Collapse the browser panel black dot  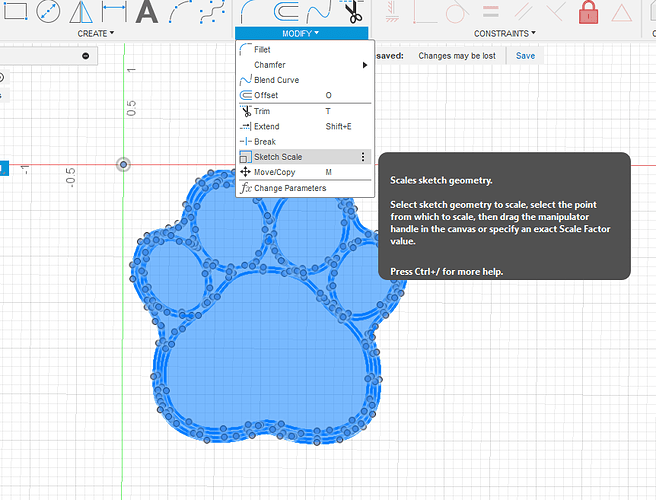click(x=86, y=56)
